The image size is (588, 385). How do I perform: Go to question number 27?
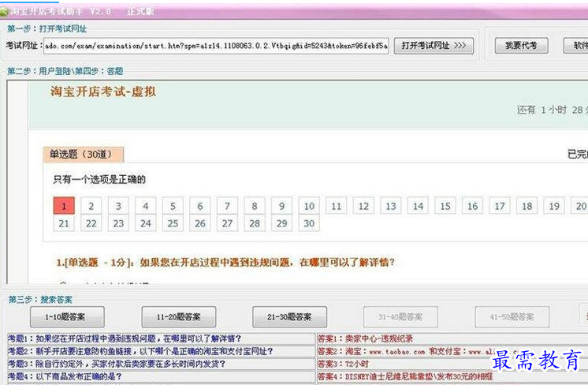(227, 223)
